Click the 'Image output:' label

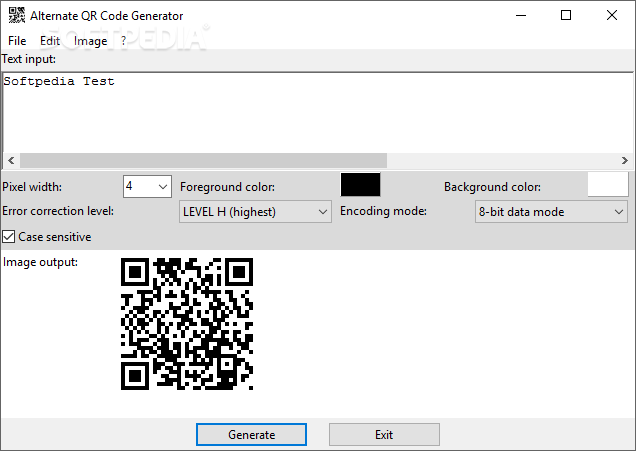pos(40,262)
